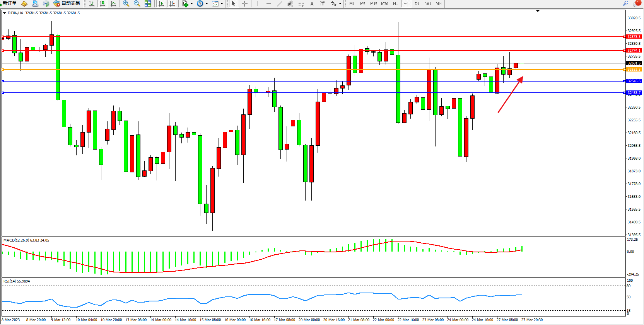Click the orange 32632.3 horizontal line label
644x325 pixels.
(634, 70)
